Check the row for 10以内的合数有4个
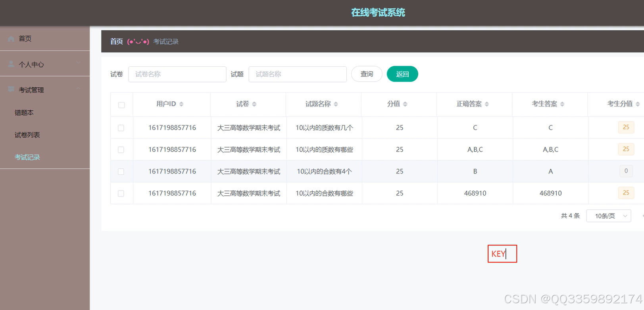 point(121,171)
